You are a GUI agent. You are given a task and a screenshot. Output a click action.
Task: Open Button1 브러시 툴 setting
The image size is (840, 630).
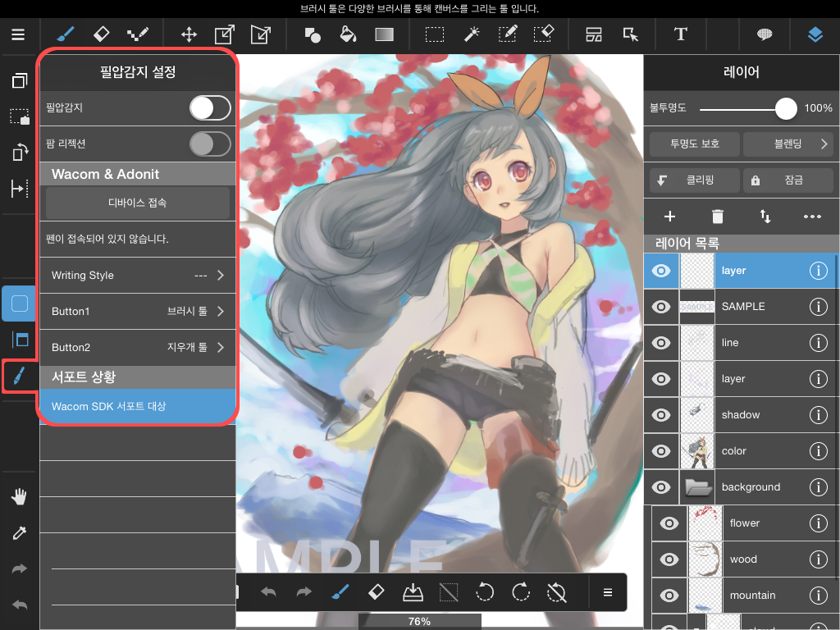tap(138, 311)
